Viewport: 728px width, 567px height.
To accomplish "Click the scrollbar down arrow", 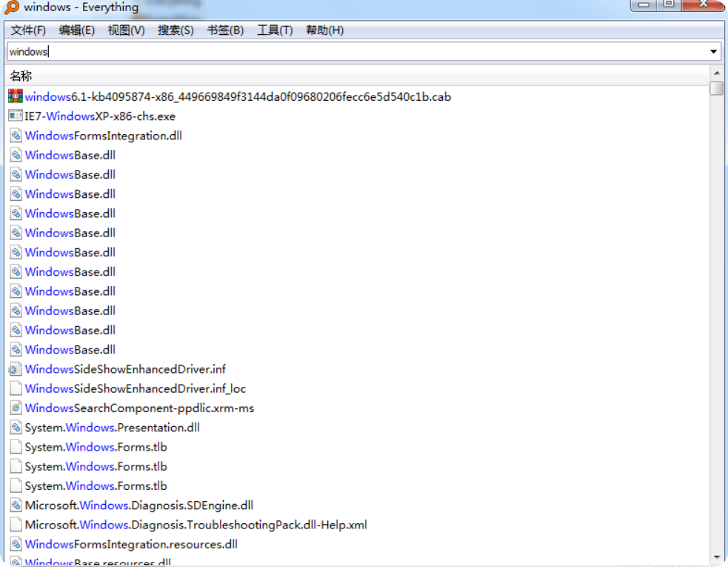I will click(717, 557).
